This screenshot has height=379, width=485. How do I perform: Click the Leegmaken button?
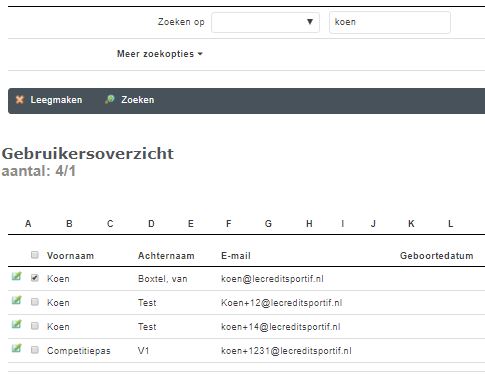[x=49, y=100]
